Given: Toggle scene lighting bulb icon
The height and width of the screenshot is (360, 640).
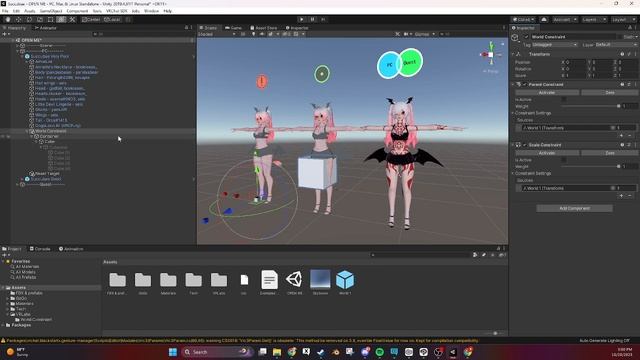Looking at the screenshot, I should click(253, 34).
